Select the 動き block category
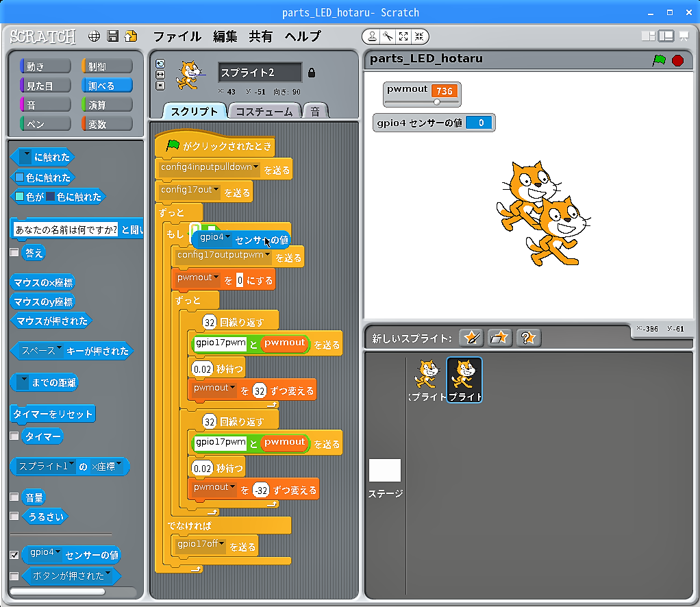 [45, 66]
